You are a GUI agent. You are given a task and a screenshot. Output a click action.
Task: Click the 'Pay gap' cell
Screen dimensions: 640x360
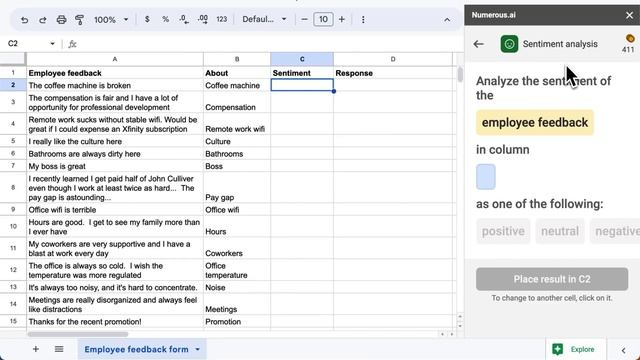pyautogui.click(x=237, y=188)
